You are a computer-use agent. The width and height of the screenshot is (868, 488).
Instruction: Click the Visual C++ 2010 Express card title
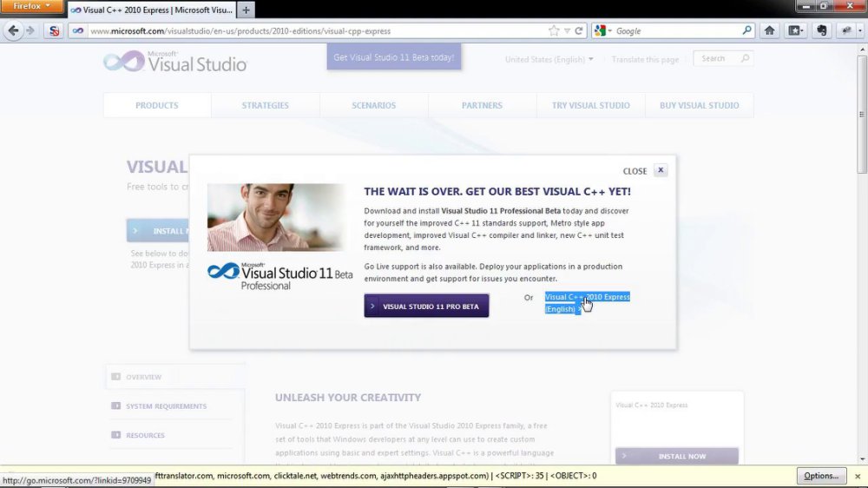(x=652, y=406)
